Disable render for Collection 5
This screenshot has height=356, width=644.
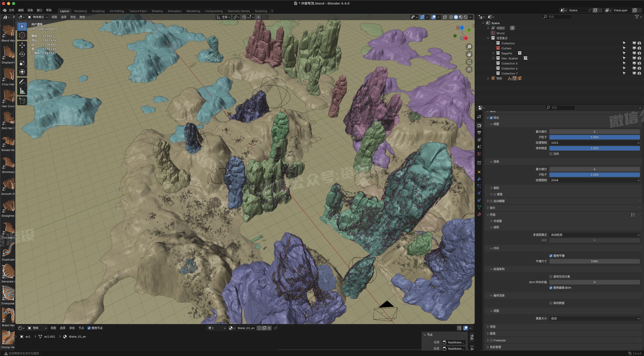tap(639, 63)
